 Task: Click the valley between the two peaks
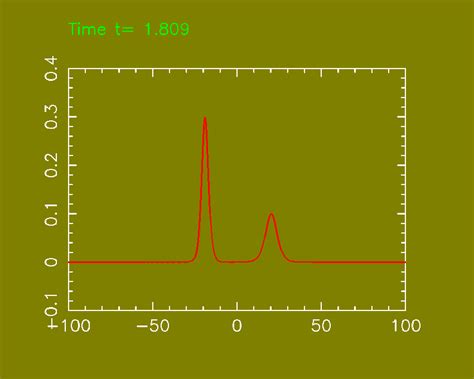click(233, 262)
